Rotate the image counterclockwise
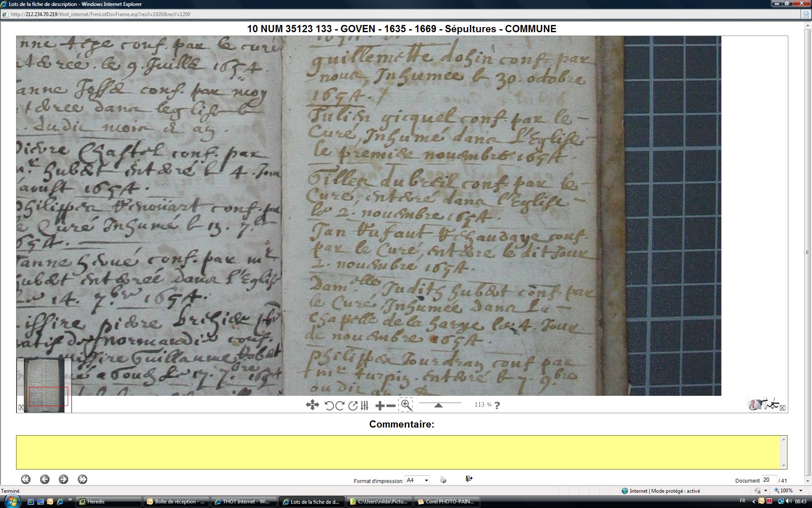Viewport: 812px width, 508px height. (329, 406)
